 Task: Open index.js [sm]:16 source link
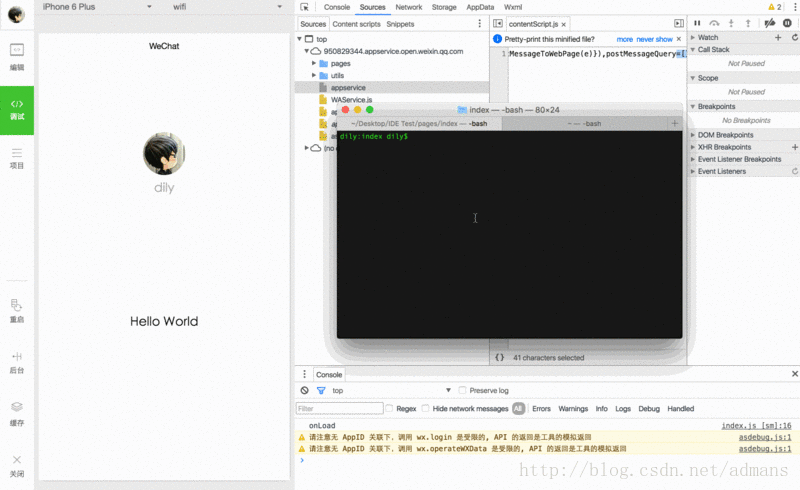(x=756, y=425)
